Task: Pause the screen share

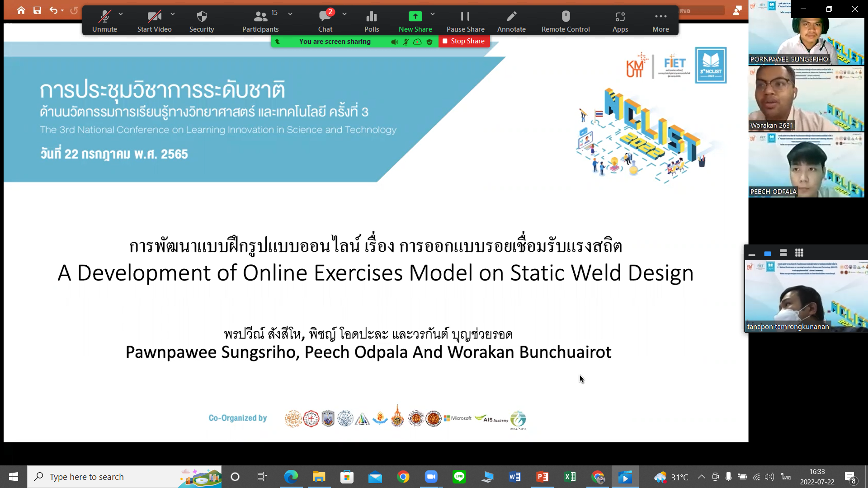Action: [x=465, y=21]
